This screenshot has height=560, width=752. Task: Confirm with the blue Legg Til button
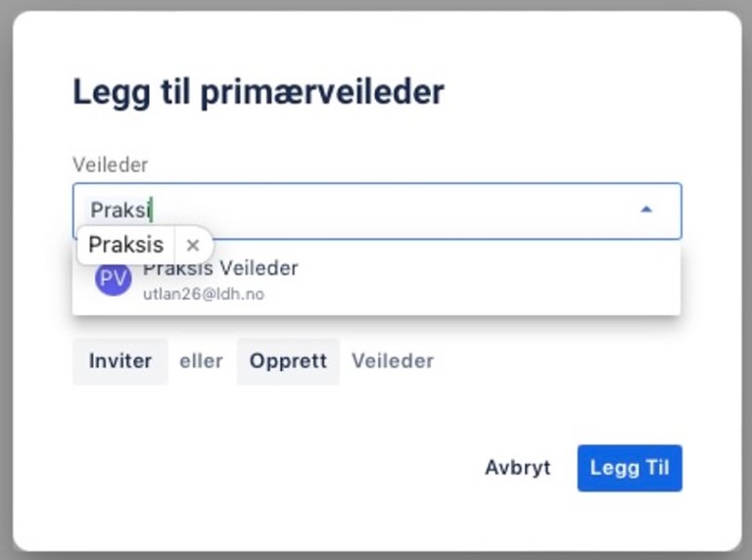(629, 468)
